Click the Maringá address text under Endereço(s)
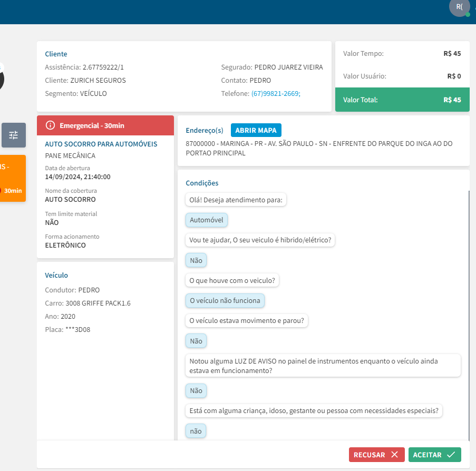Image resolution: width=476 pixels, height=471 pixels. tap(319, 148)
